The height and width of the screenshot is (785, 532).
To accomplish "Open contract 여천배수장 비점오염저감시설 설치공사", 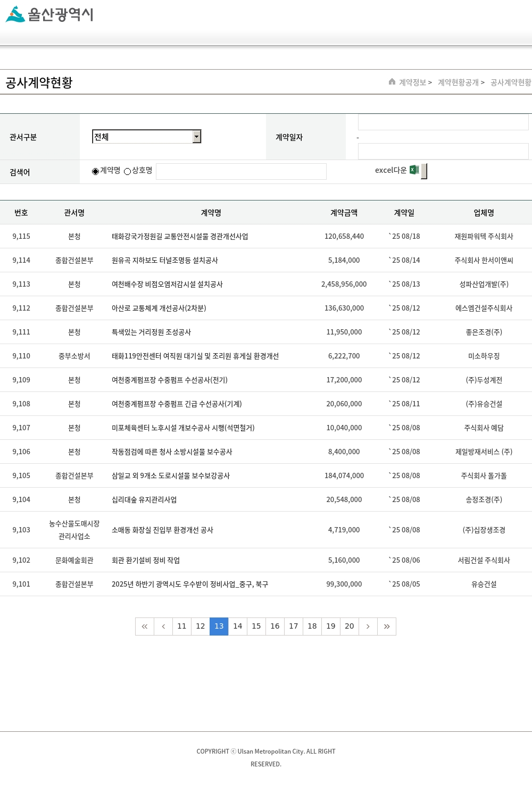I will coord(167,285).
